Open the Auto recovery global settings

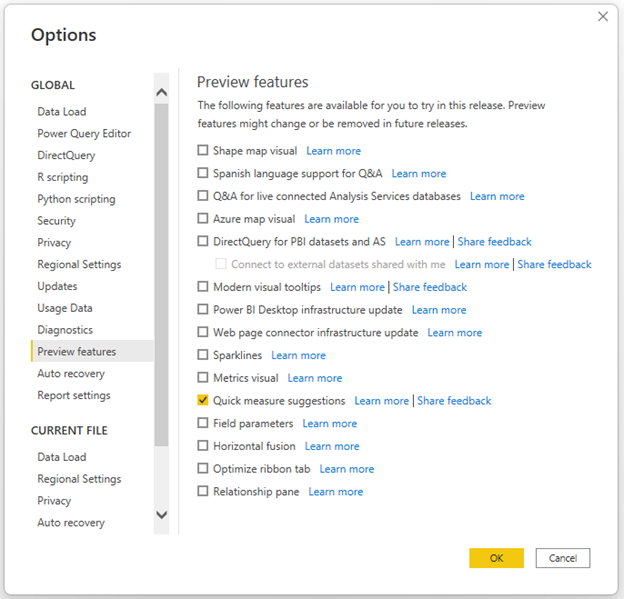73,374
